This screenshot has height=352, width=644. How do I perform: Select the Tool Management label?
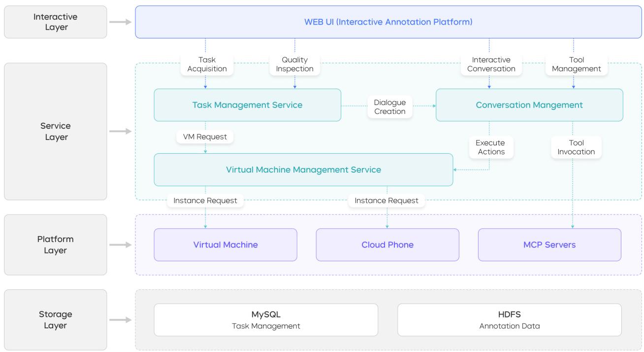[576, 65]
